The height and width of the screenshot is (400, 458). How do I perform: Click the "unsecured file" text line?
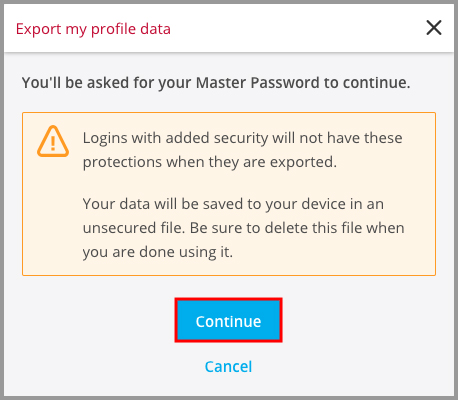click(x=243, y=228)
